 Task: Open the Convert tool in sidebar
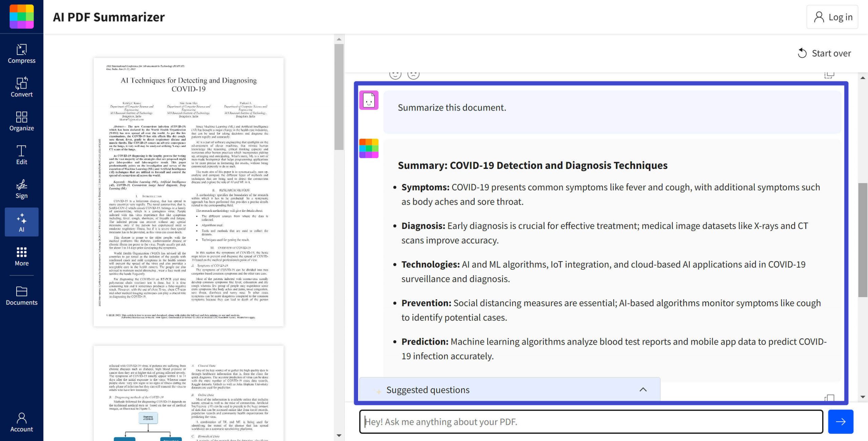pyautogui.click(x=21, y=87)
